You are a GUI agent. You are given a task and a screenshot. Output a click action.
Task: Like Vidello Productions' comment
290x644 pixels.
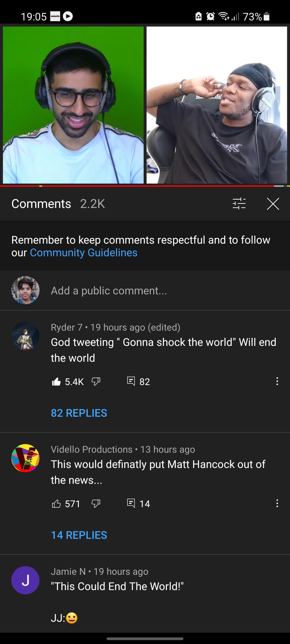(x=56, y=504)
